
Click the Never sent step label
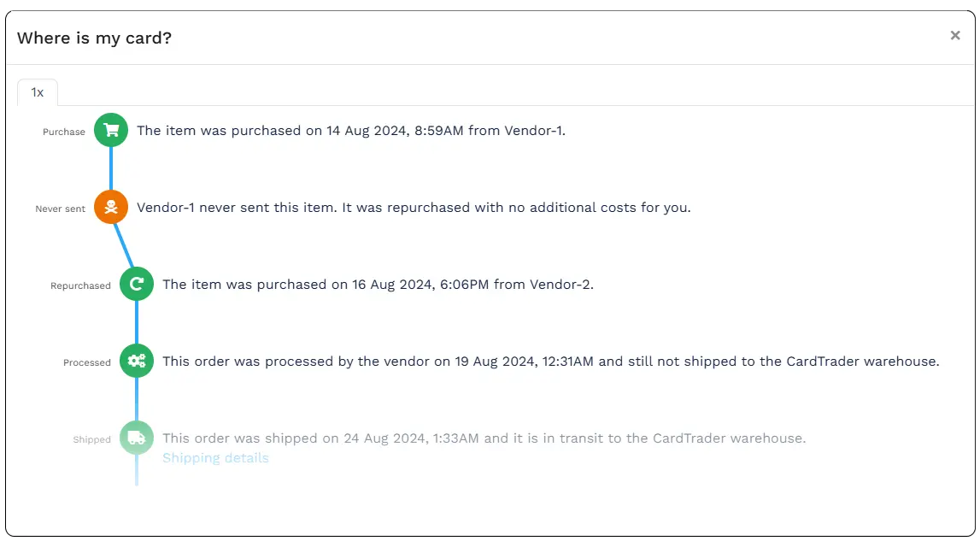click(60, 209)
